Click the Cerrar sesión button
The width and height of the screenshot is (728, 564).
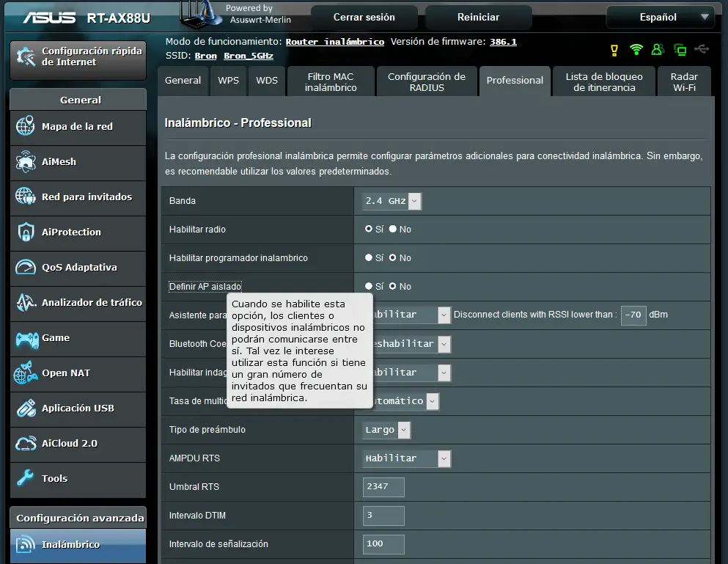click(364, 17)
